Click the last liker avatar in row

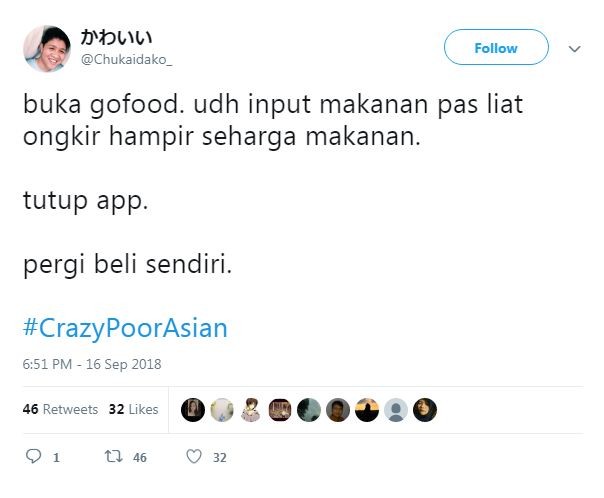425,410
